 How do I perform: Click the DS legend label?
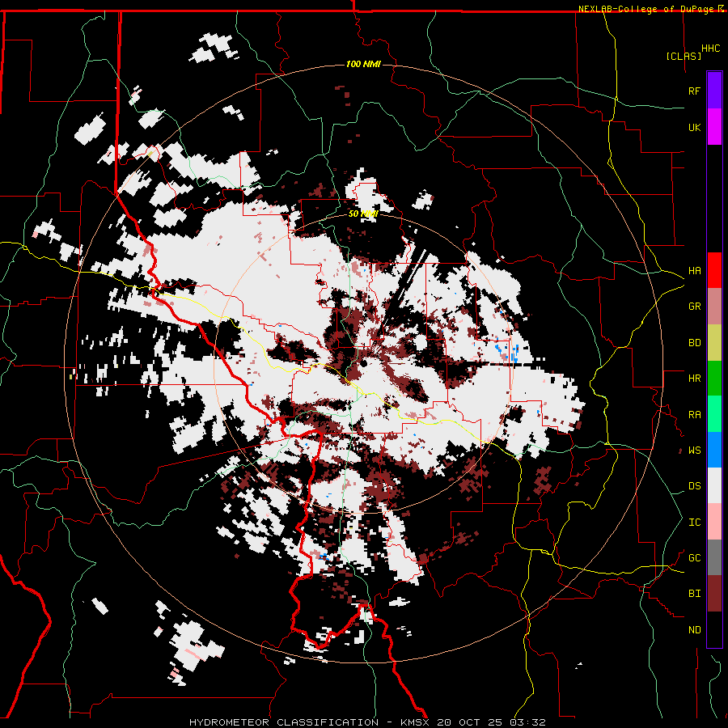click(694, 486)
